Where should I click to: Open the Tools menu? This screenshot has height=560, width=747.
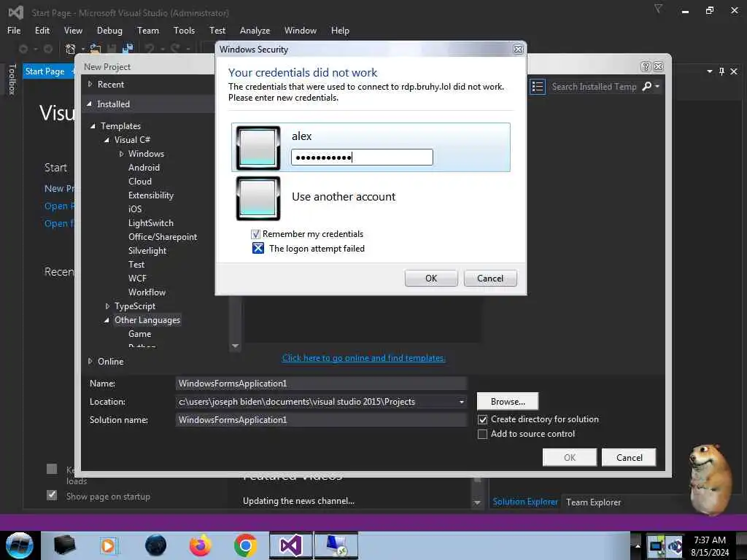coord(184,31)
